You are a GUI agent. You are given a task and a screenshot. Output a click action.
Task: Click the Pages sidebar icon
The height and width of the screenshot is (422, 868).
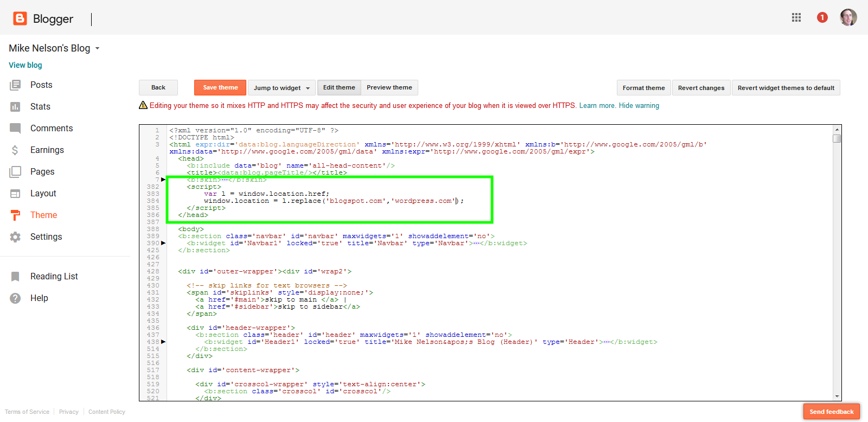(x=15, y=172)
